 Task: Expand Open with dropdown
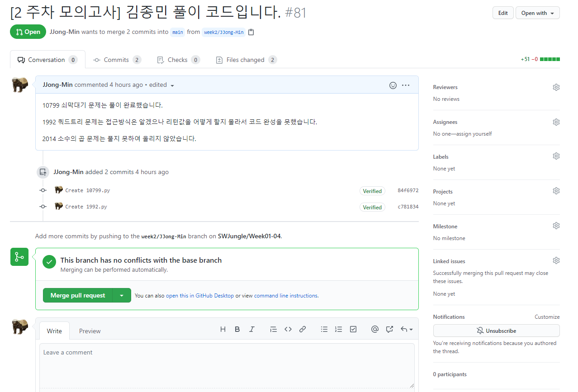tap(537, 13)
